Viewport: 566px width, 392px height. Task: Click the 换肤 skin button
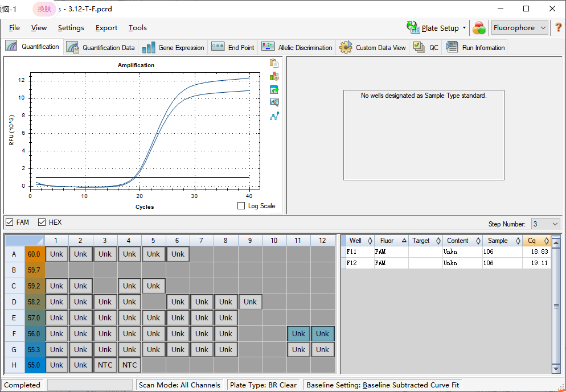44,9
